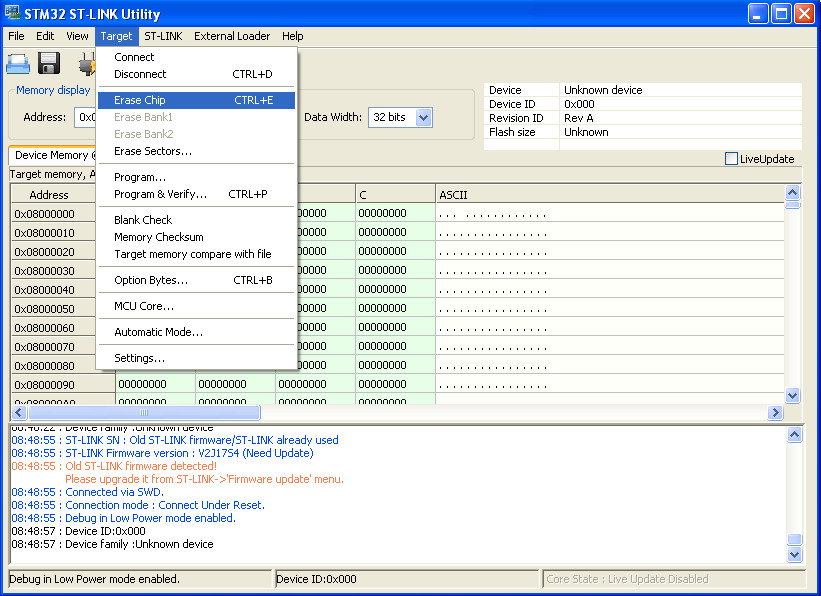821x596 pixels.
Task: Open Settings... from the Target menu
Action: pyautogui.click(x=196, y=358)
